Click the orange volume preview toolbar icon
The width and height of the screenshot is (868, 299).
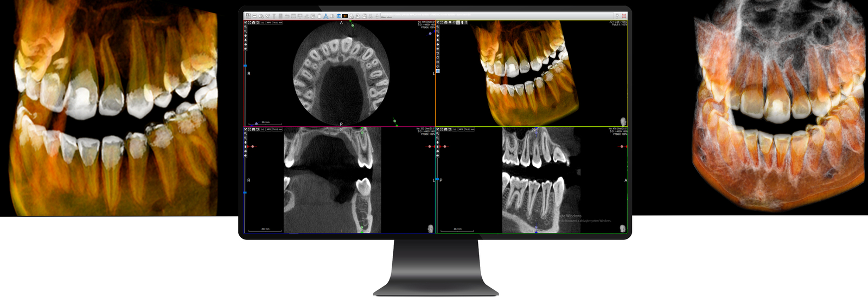tap(345, 16)
